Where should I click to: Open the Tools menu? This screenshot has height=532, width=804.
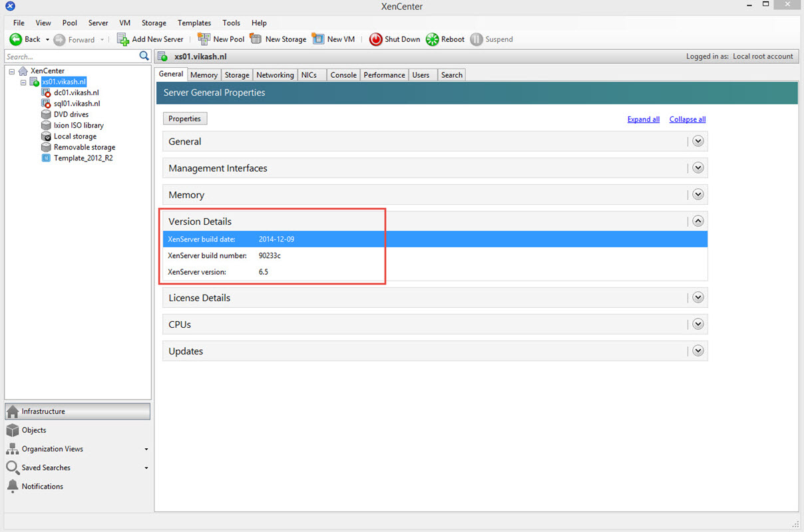[x=232, y=23]
